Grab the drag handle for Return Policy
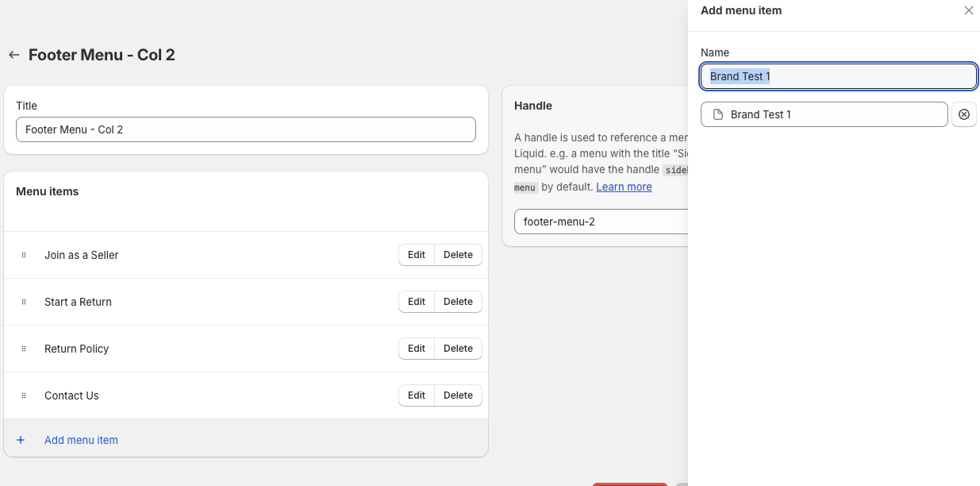The image size is (980, 486). (24, 349)
